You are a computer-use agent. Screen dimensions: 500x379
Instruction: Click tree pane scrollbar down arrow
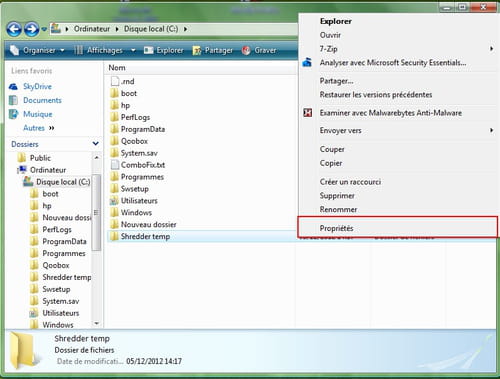[x=96, y=323]
